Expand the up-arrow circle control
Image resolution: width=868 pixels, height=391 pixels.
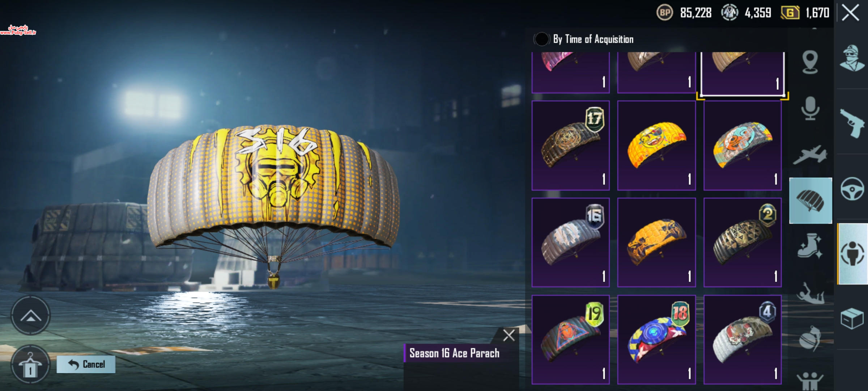[30, 316]
